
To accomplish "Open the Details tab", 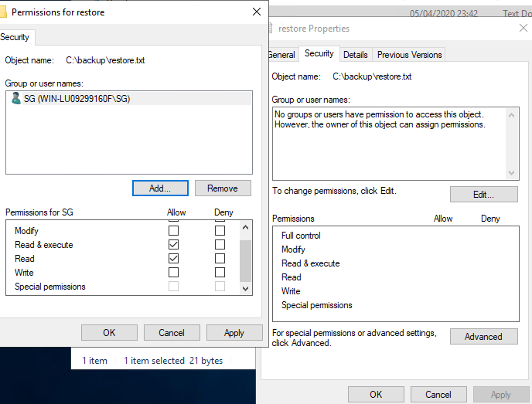I will [355, 55].
